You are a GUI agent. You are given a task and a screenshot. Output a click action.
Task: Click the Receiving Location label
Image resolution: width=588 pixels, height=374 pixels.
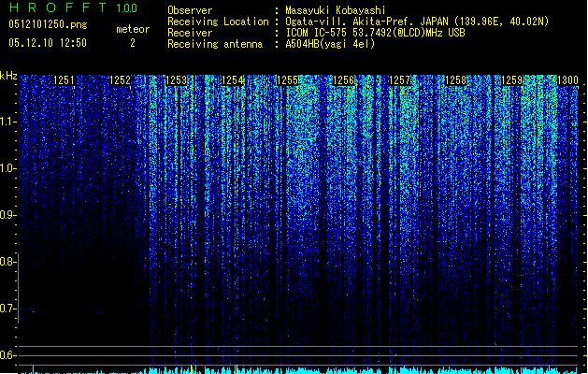pos(218,22)
